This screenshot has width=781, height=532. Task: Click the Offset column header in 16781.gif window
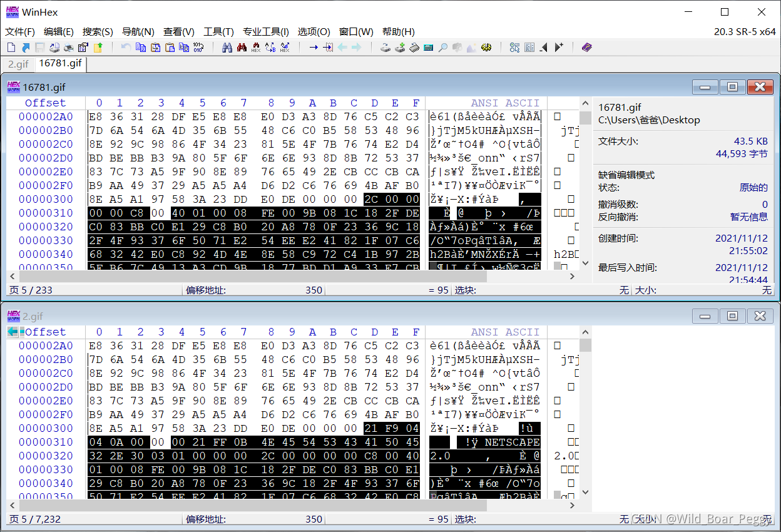click(x=45, y=103)
